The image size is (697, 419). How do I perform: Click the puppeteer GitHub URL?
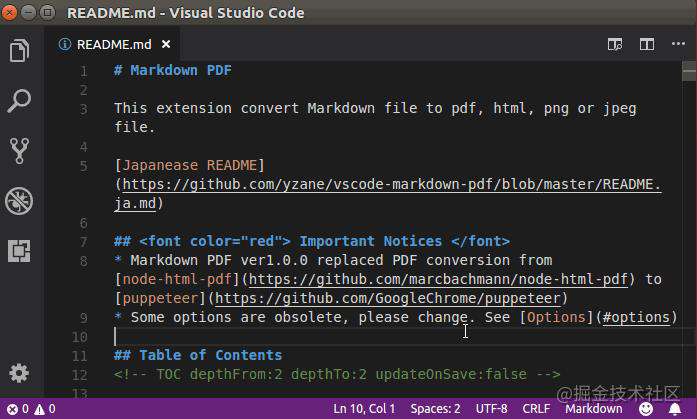tap(388, 298)
